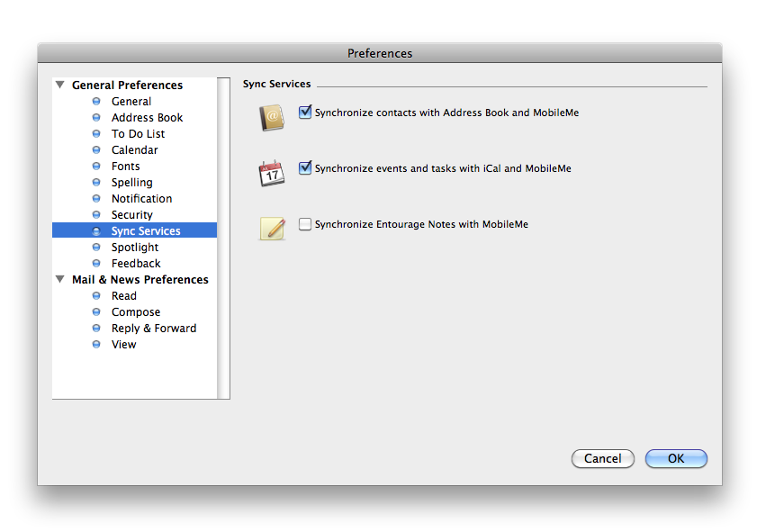The width and height of the screenshot is (784, 532).
Task: Select Calendar in the preferences list
Action: click(x=134, y=150)
